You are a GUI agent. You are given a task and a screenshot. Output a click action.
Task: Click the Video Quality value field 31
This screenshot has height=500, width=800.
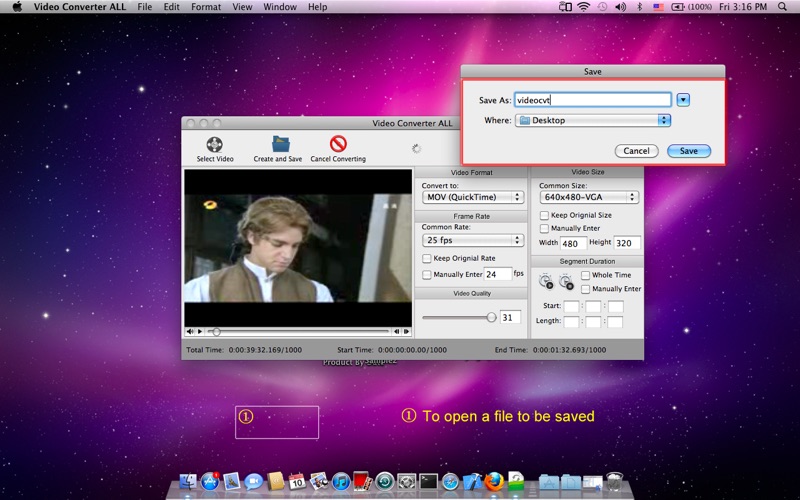coord(510,317)
